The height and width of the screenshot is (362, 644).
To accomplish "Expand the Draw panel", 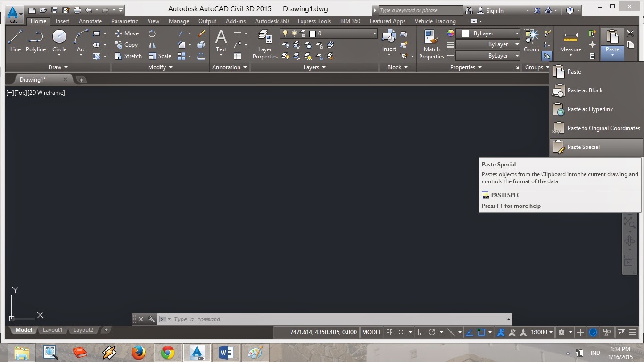I will [58, 67].
